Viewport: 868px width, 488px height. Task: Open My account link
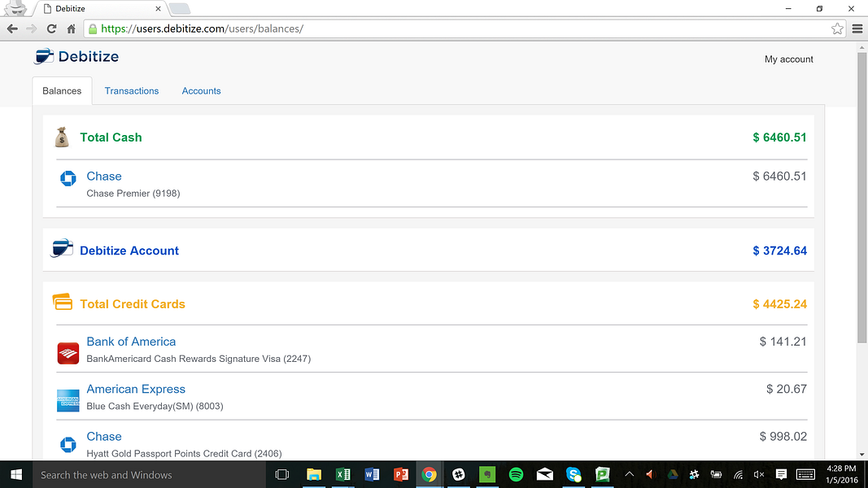[789, 59]
